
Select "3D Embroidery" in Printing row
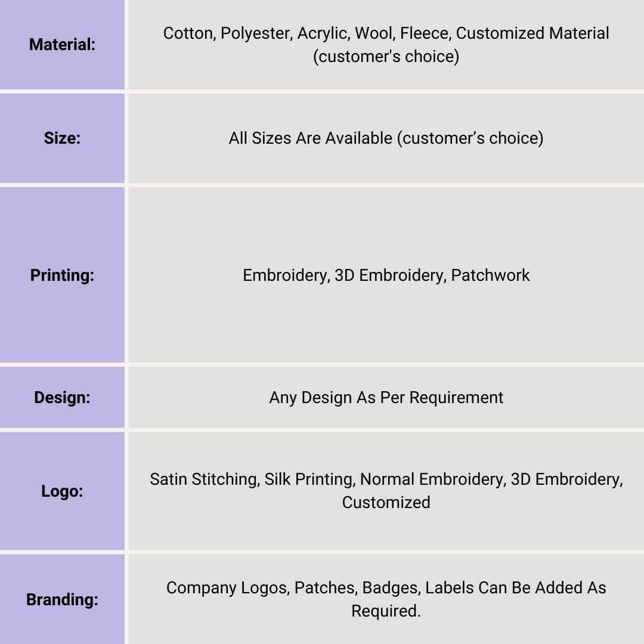[x=389, y=275]
